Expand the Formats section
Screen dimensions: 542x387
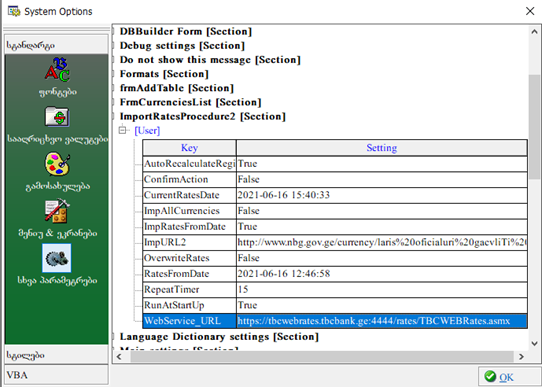click(x=164, y=74)
